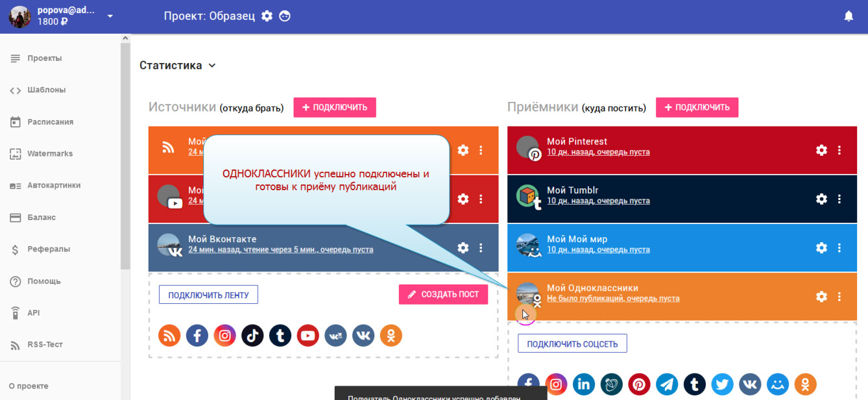Screen dimensions: 868x400
Task: Open three-dot menu for Мой Tumblr
Action: click(x=839, y=199)
